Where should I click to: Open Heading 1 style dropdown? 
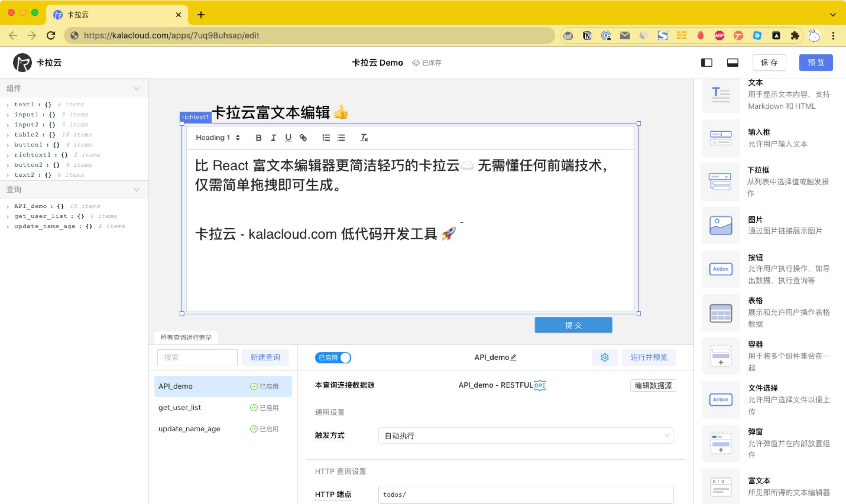click(218, 138)
